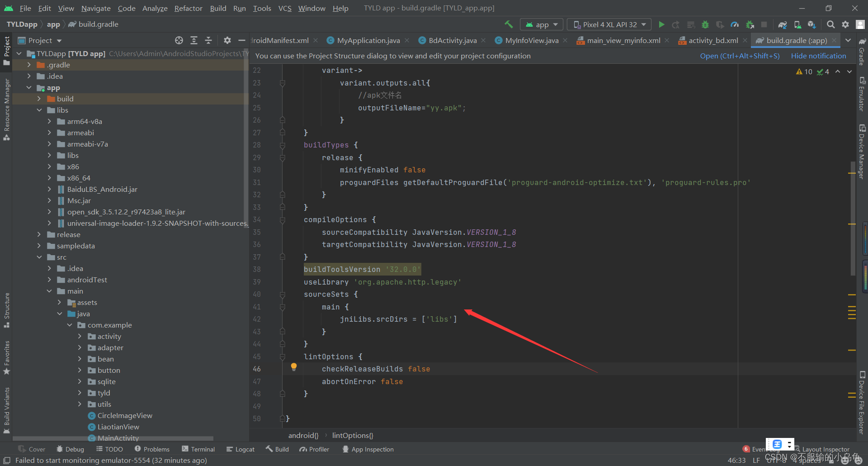Expand the arm64-v8a folder

coord(49,121)
